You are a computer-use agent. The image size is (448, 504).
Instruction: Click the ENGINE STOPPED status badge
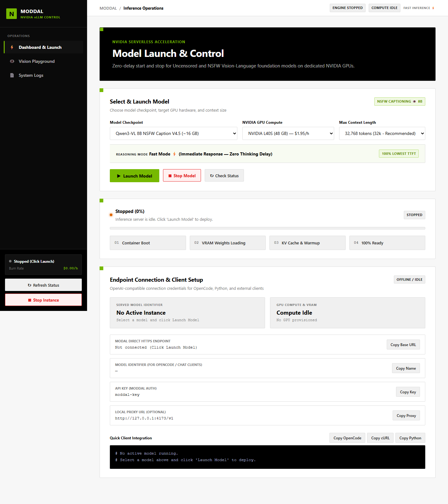click(348, 8)
